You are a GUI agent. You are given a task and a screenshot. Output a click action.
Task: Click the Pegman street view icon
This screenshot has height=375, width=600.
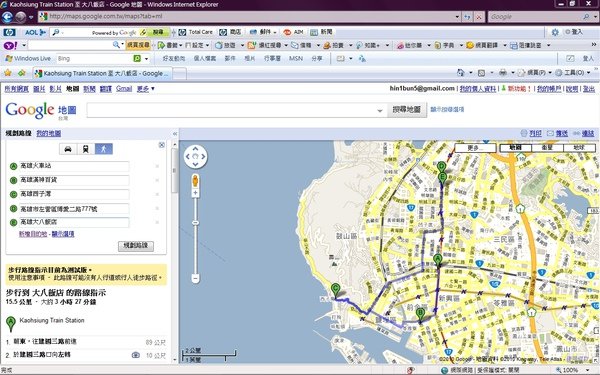[x=195, y=181]
